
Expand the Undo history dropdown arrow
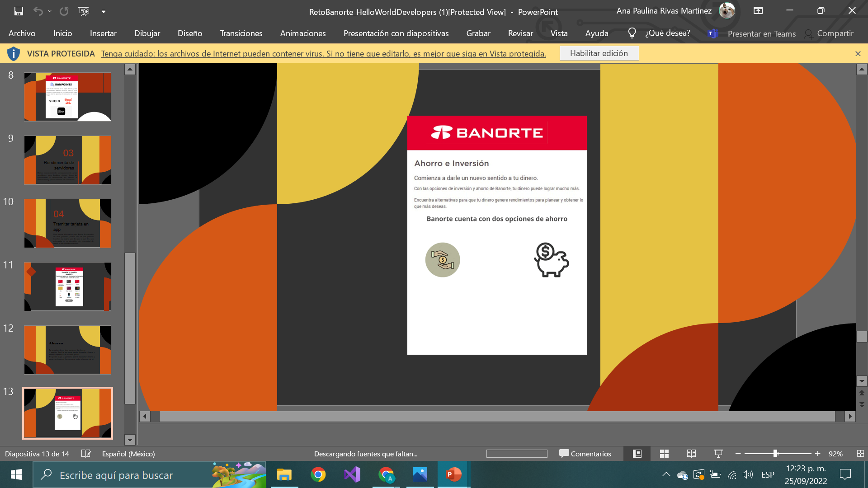pos(50,11)
